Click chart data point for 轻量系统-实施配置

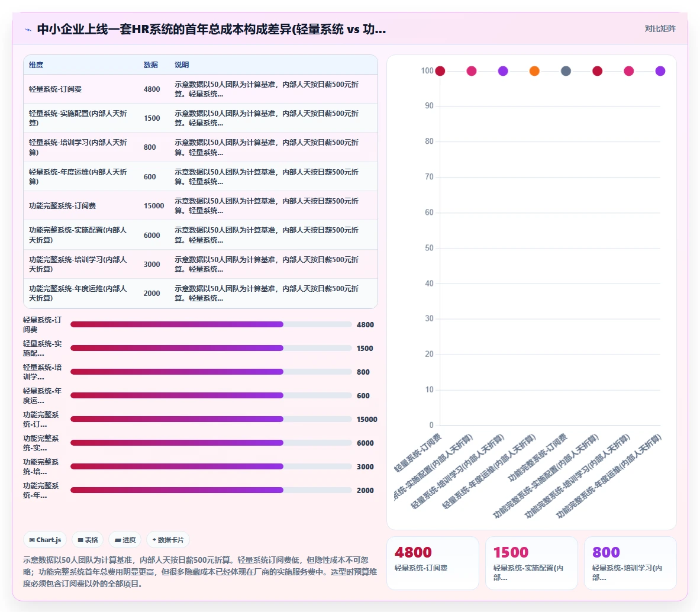tap(472, 71)
